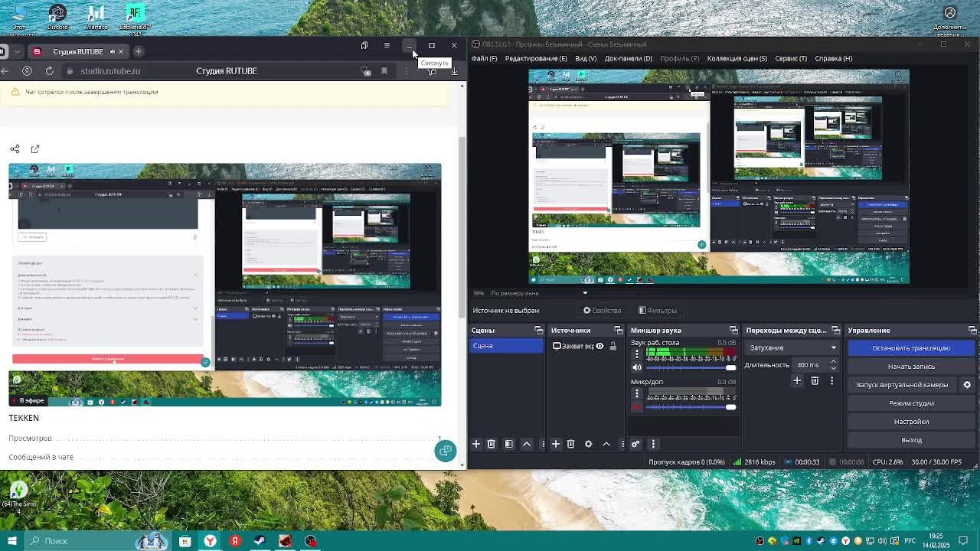Open audio mixer footer three-dot menu

[653, 444]
